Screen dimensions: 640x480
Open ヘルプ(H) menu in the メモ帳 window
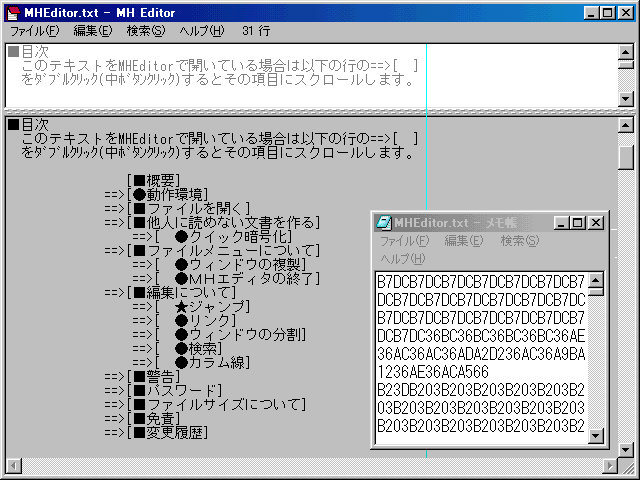pyautogui.click(x=403, y=258)
